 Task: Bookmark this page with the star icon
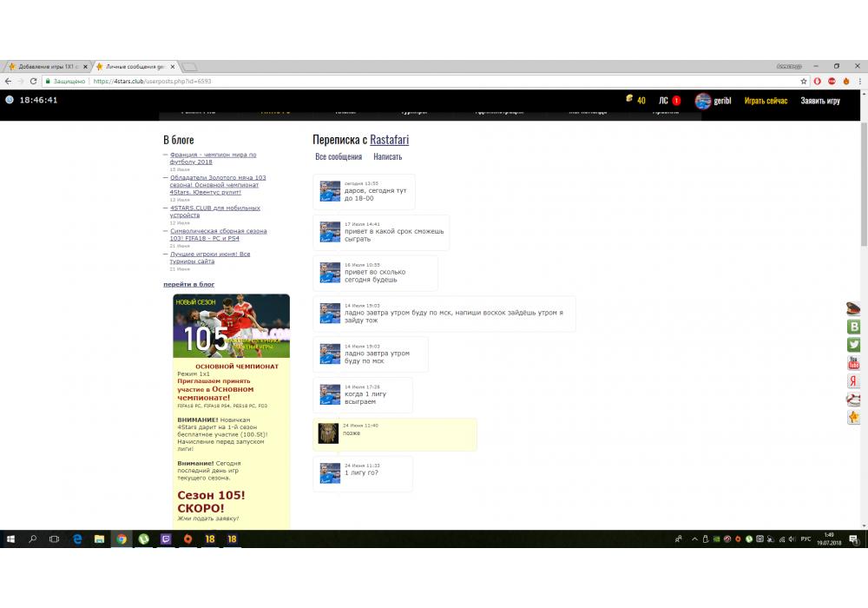click(x=804, y=81)
